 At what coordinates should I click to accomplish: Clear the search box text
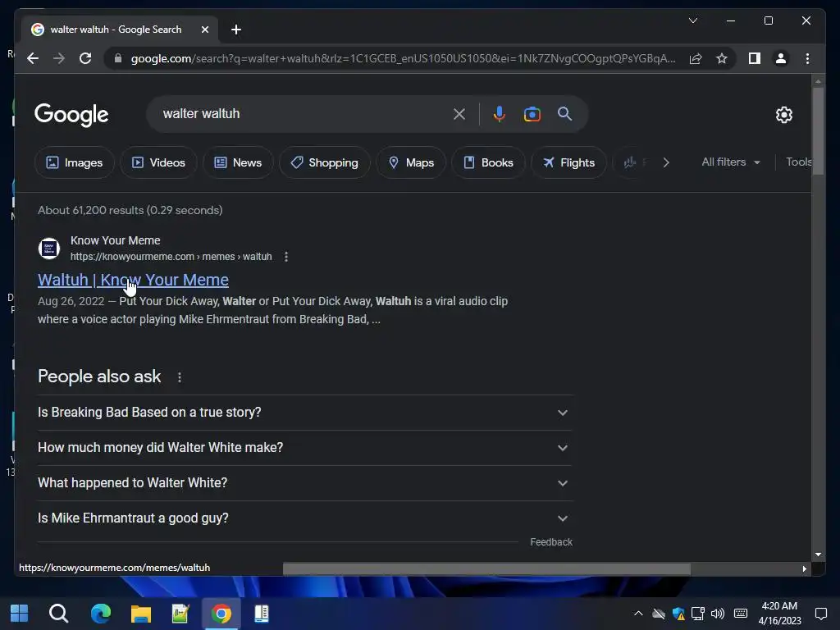(x=459, y=114)
